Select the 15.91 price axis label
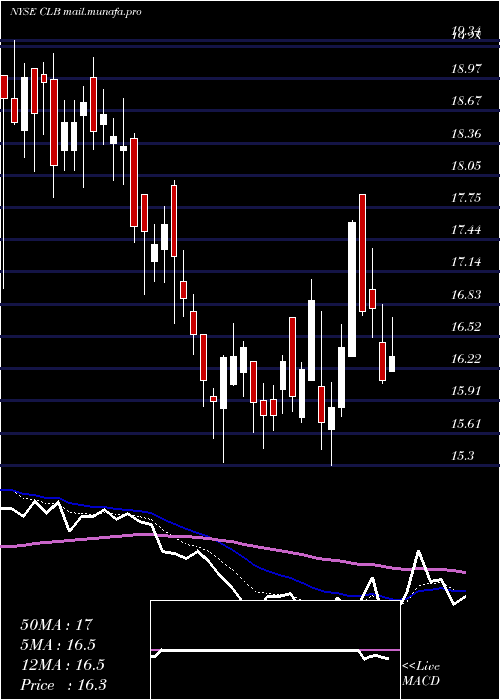500x700 pixels. click(x=467, y=391)
